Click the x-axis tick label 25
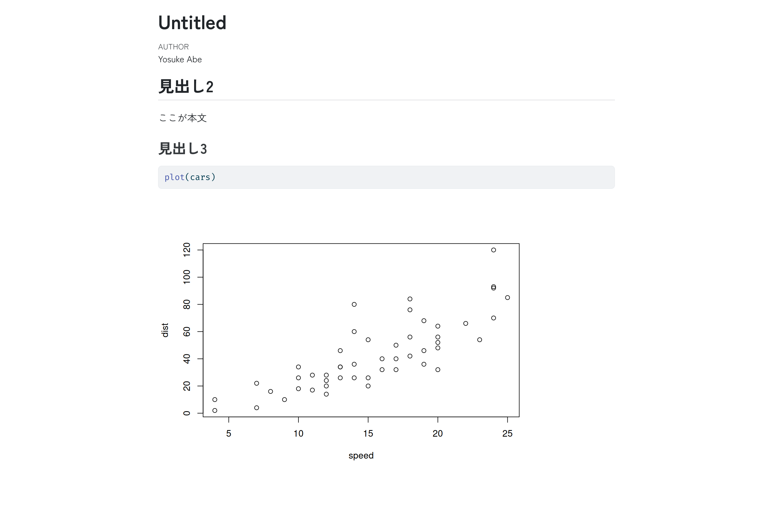Screen dimensions: 773x532 click(x=507, y=433)
